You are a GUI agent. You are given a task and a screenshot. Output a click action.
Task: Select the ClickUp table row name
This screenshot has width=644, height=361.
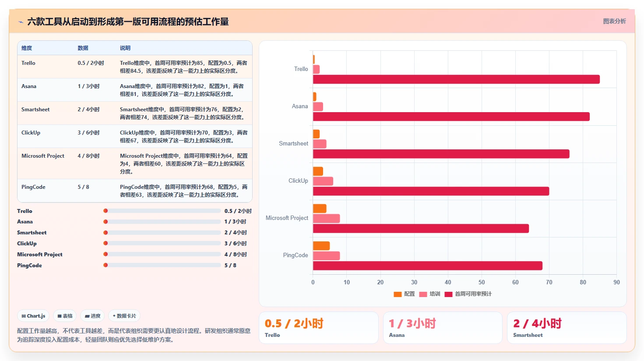pos(31,133)
